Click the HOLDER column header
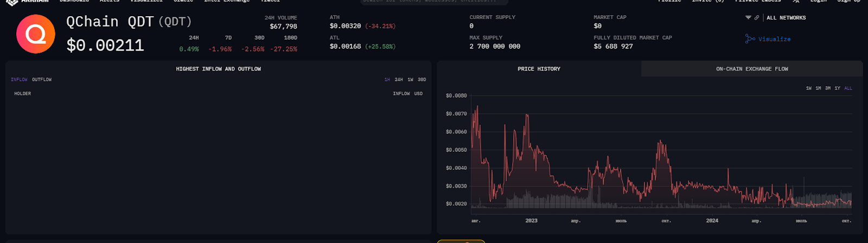The height and width of the screenshot is (243, 868). click(23, 94)
